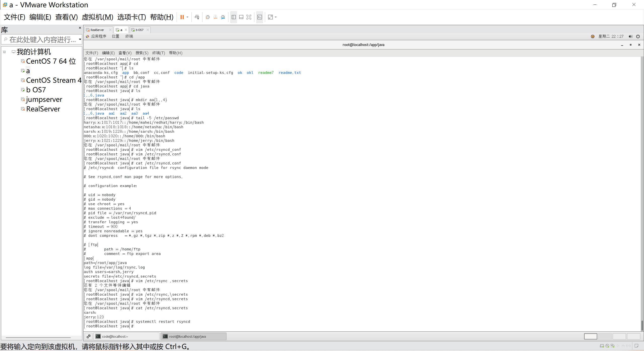Open the pause button power dropdown arrow
This screenshot has width=644, height=351.
tap(187, 17)
